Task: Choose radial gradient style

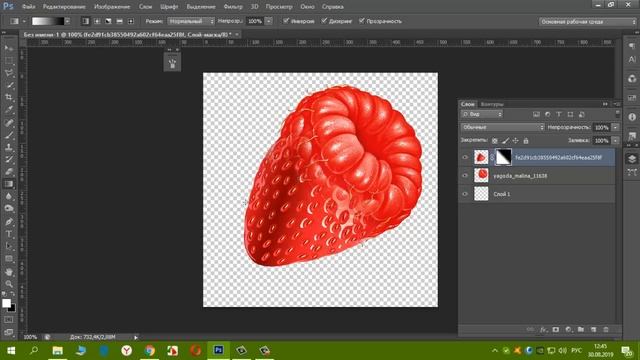Action: (97, 21)
